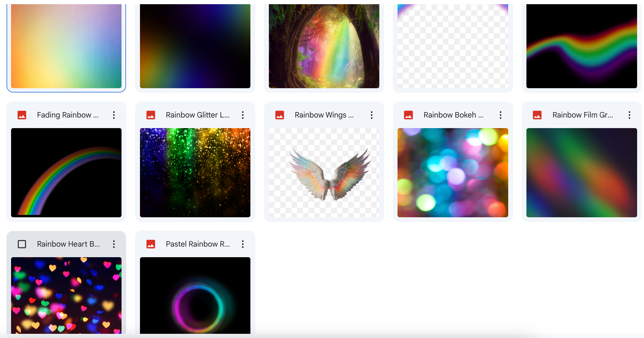The width and height of the screenshot is (644, 338).
Task: Click image file icon beside Rainbow Wings
Action: (279, 115)
